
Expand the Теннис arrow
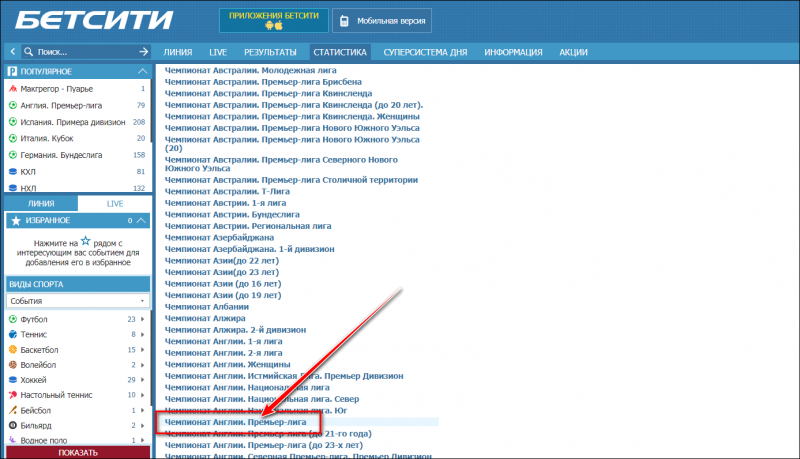point(142,335)
